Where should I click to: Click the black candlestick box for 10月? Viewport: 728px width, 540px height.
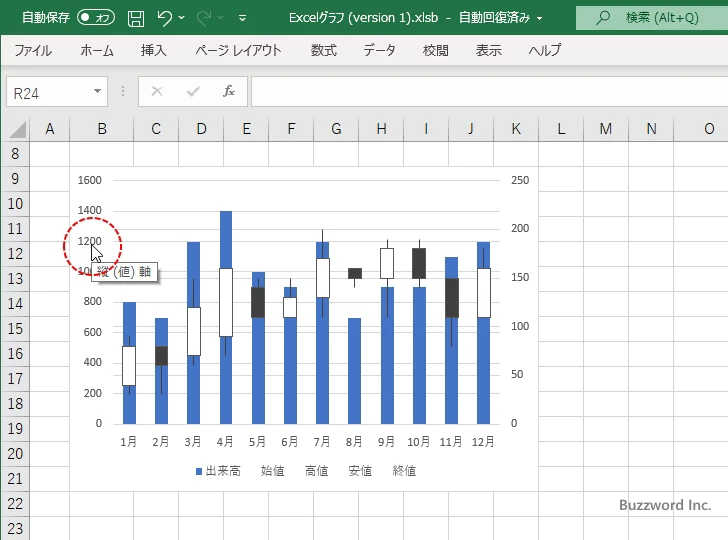tap(419, 263)
